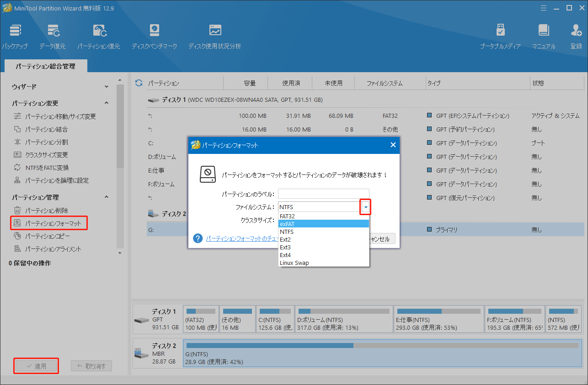The width and height of the screenshot is (588, 385).
Task: Select F:ボリューム(NTFS) block in disk map
Action: coord(515,319)
